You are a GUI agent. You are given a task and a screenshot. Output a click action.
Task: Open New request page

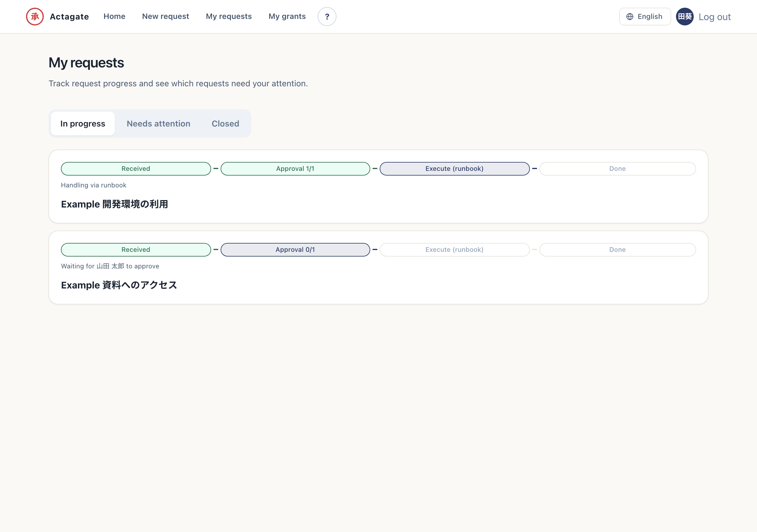point(166,17)
